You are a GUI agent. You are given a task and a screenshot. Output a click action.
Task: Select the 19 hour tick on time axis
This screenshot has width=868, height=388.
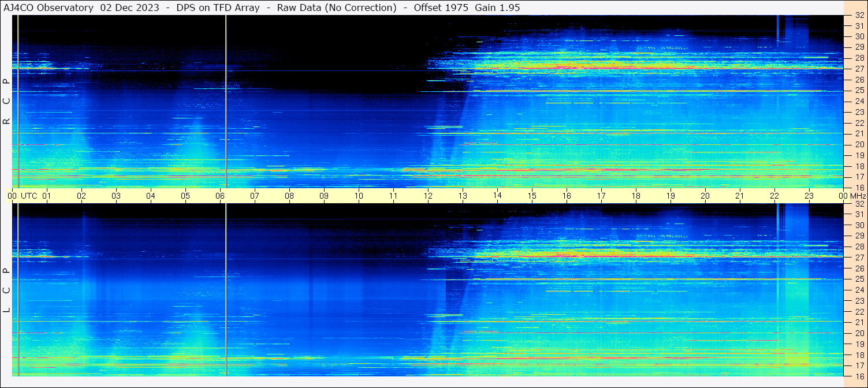point(670,196)
